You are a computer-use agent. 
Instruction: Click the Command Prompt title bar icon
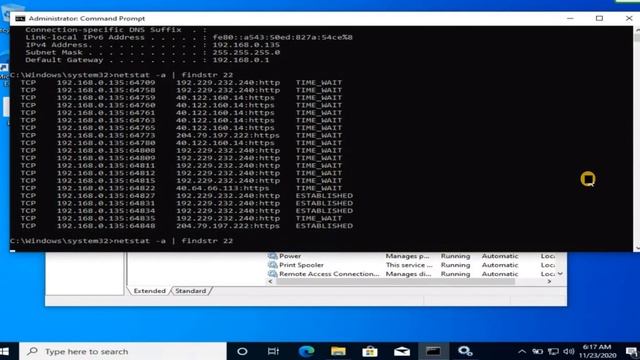(x=20, y=18)
